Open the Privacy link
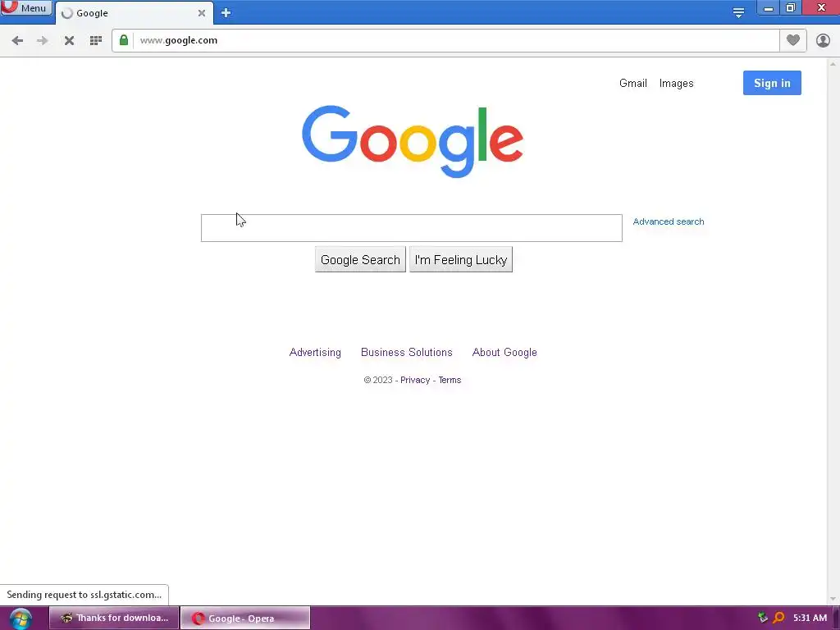 click(x=415, y=380)
